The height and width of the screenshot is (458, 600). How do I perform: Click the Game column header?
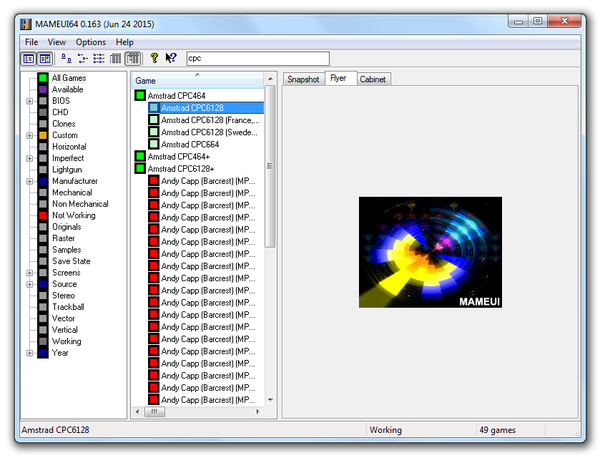coord(198,81)
